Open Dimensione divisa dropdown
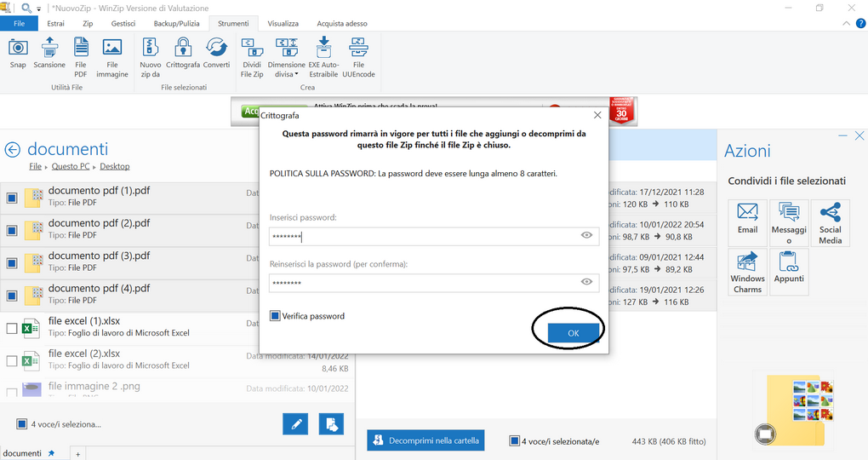Viewport: 868px width, 460px height. click(x=287, y=58)
